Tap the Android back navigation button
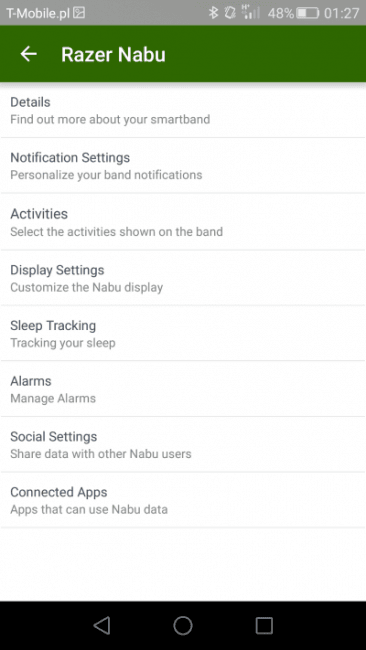 (102, 625)
